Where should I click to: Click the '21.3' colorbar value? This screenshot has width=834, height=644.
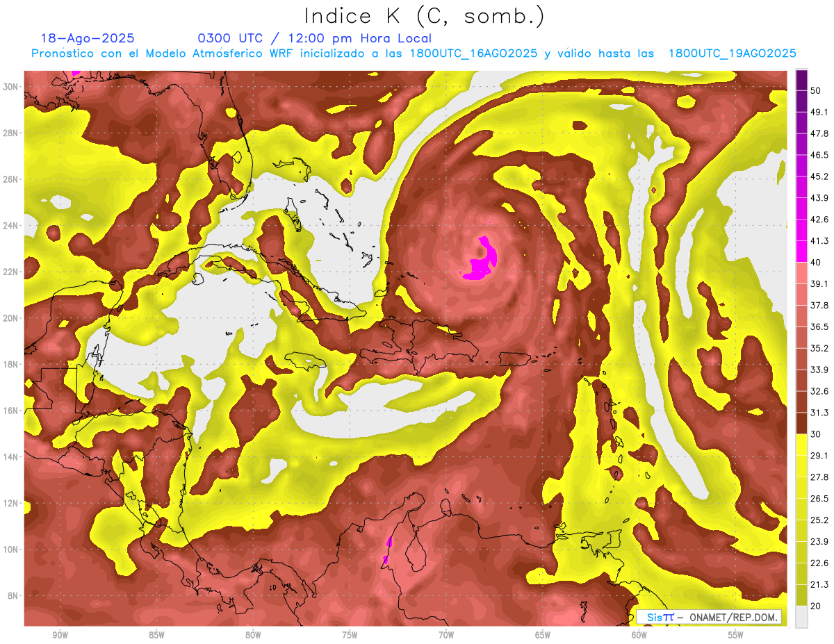tap(819, 584)
